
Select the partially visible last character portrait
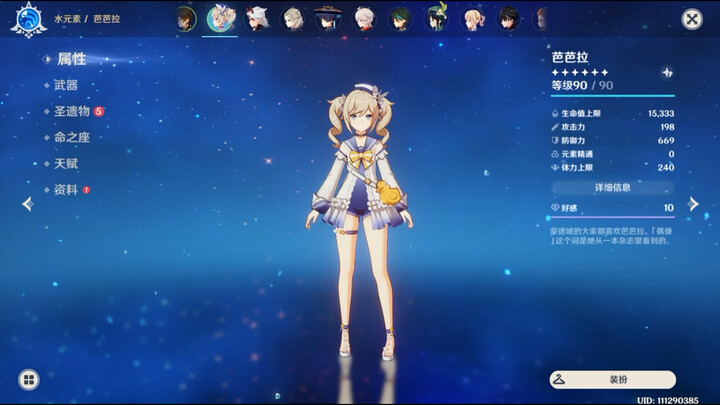coord(541,19)
